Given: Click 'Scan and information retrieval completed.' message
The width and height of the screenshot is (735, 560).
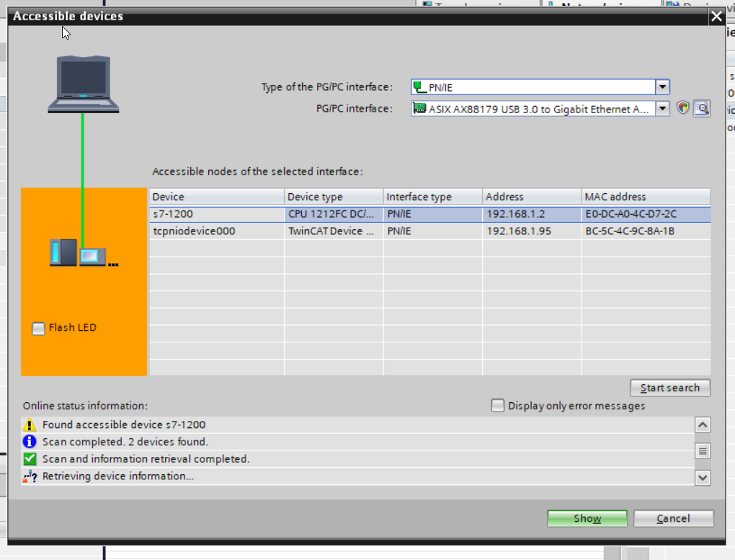Looking at the screenshot, I should pyautogui.click(x=146, y=458).
